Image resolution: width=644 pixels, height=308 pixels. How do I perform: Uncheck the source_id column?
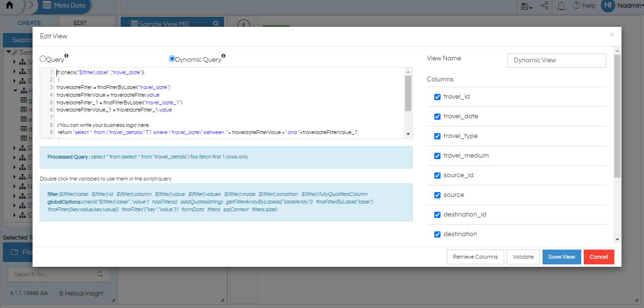point(437,175)
